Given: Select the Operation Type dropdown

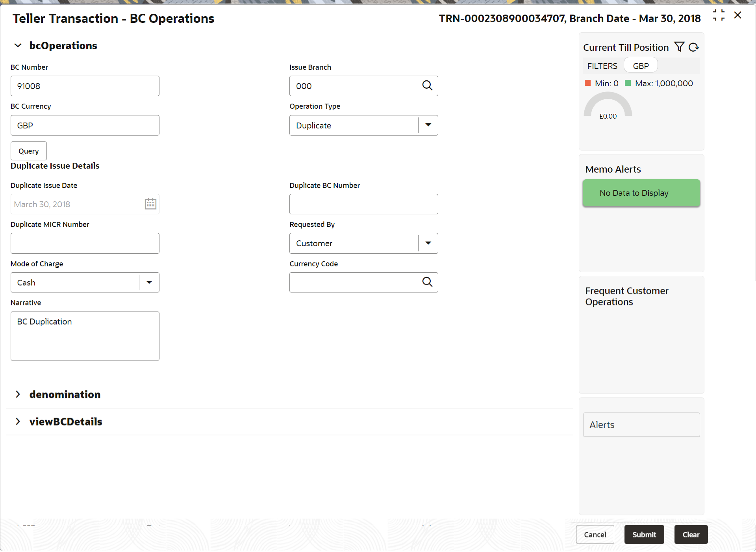Looking at the screenshot, I should pos(363,125).
